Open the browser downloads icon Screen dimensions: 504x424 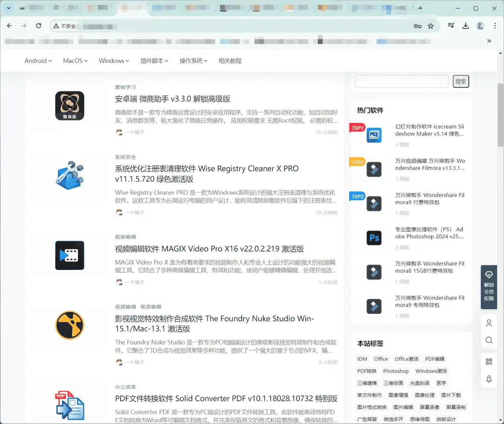[x=466, y=26]
